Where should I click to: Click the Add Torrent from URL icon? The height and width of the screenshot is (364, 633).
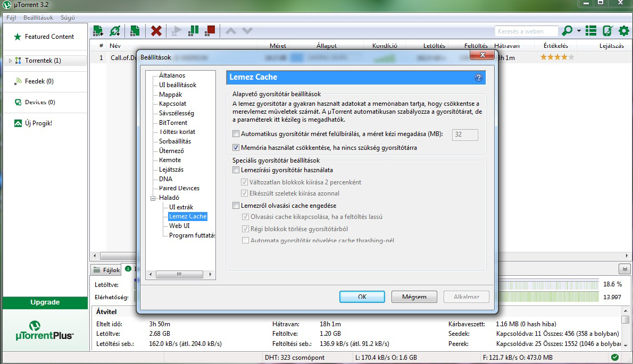click(115, 31)
